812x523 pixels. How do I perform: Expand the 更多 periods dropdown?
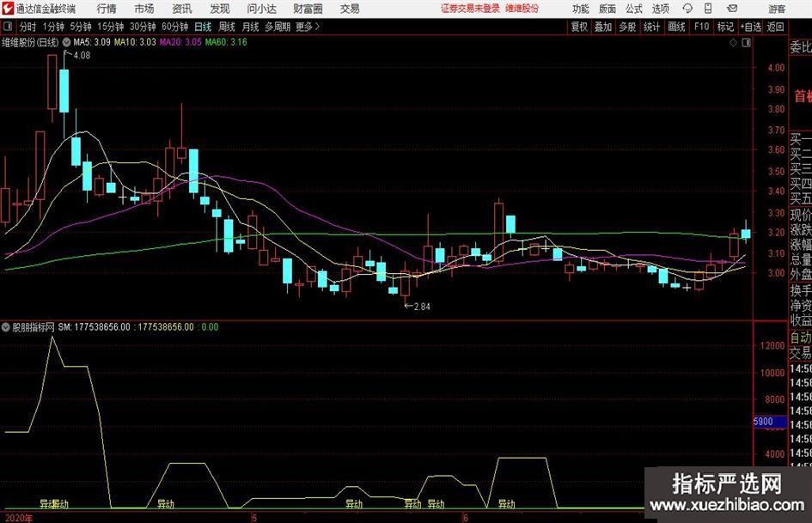(x=308, y=27)
